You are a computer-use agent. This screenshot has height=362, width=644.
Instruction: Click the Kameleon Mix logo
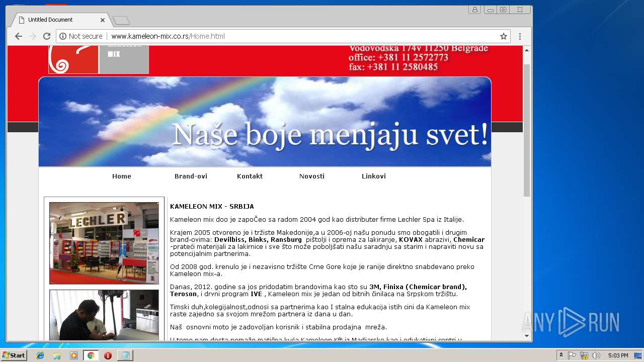point(99,59)
